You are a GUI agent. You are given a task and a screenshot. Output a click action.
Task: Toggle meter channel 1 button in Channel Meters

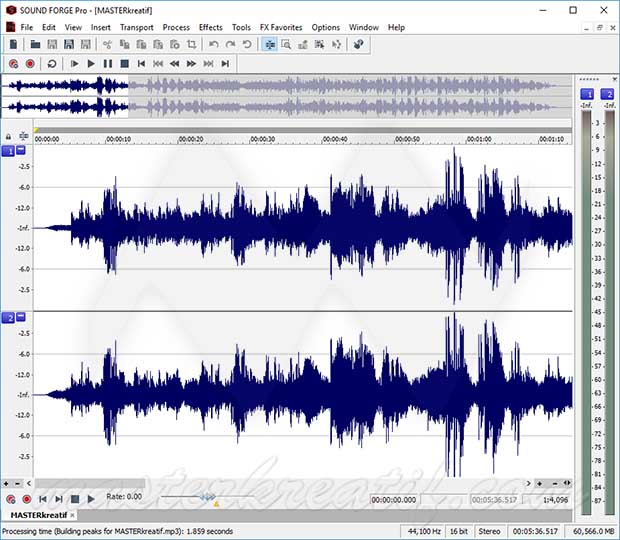click(587, 94)
